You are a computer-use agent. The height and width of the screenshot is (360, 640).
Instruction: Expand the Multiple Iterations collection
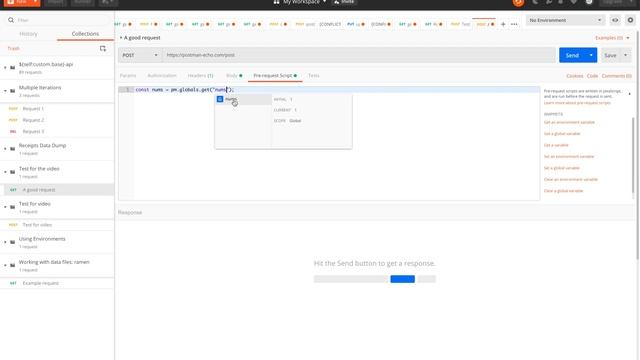[x=5, y=91]
